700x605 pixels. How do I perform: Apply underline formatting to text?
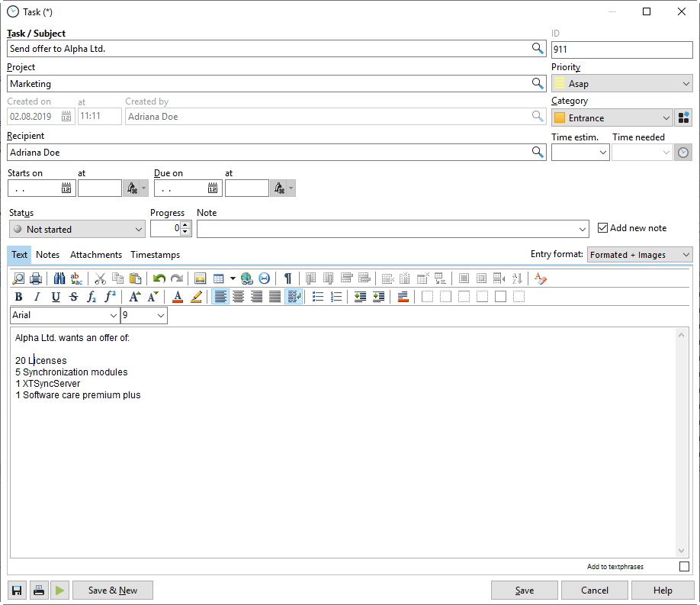(56, 297)
